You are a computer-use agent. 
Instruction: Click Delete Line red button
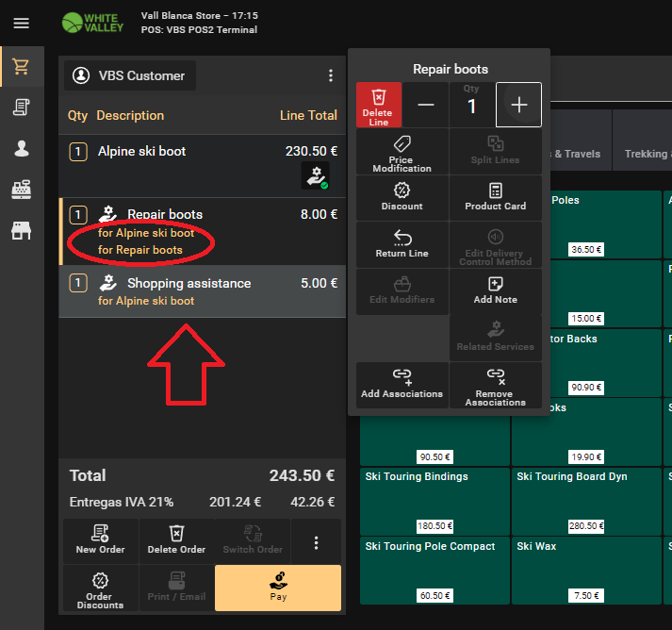tap(379, 105)
